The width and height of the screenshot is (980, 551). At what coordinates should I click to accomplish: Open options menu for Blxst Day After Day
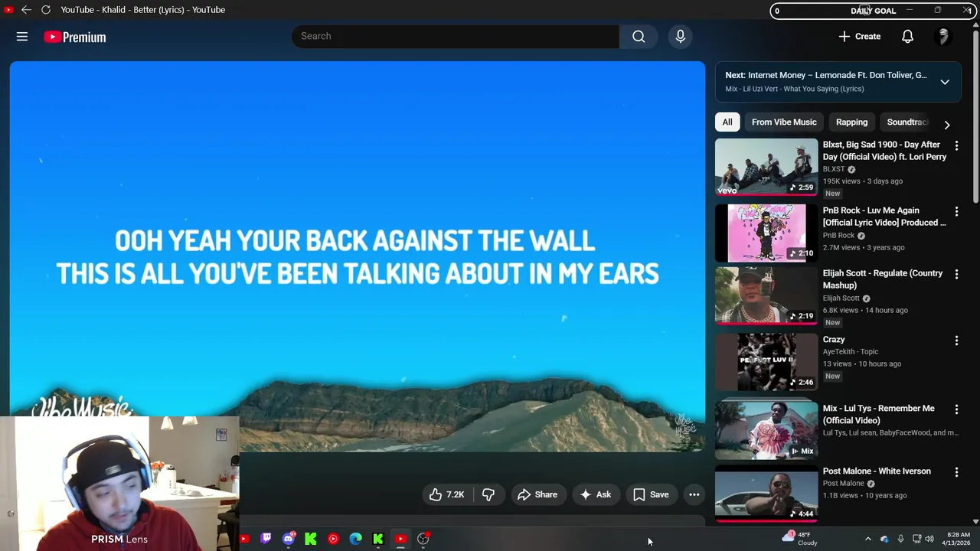click(956, 145)
